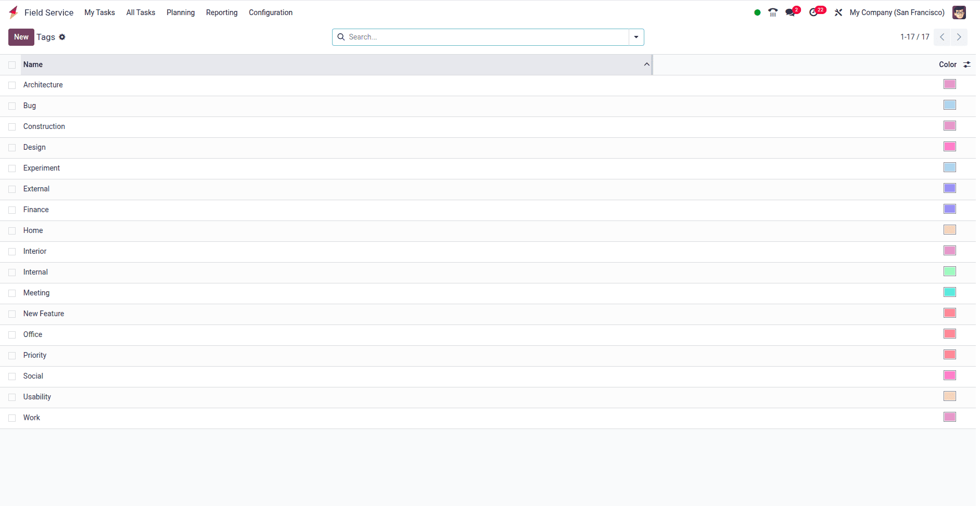Click the Meeting teal color swatch
The height and width of the screenshot is (506, 980).
point(950,292)
